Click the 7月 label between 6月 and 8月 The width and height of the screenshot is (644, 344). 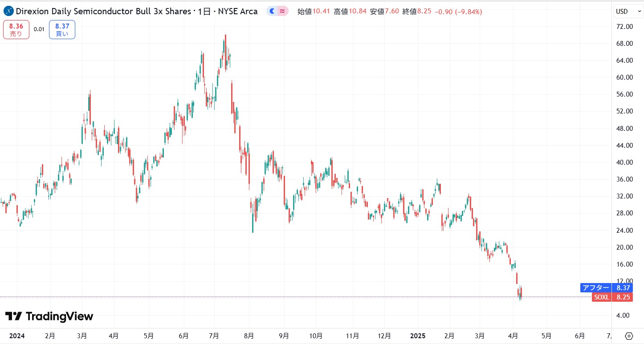pos(214,336)
